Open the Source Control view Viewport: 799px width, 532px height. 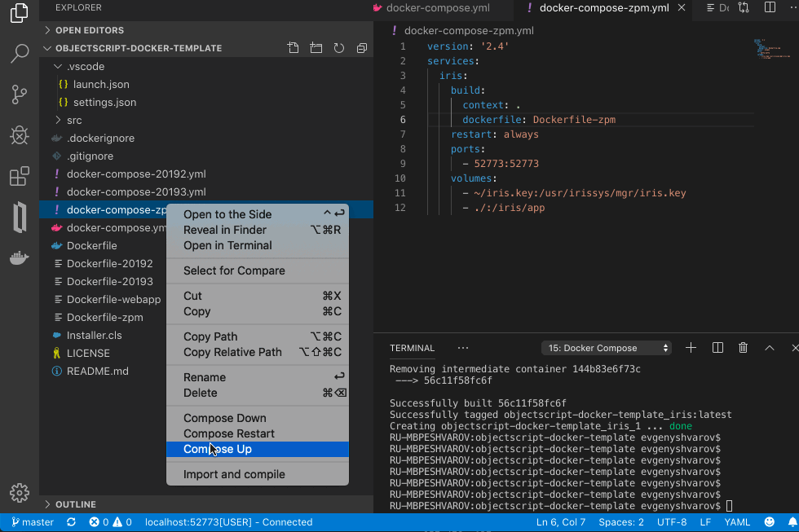pos(20,95)
